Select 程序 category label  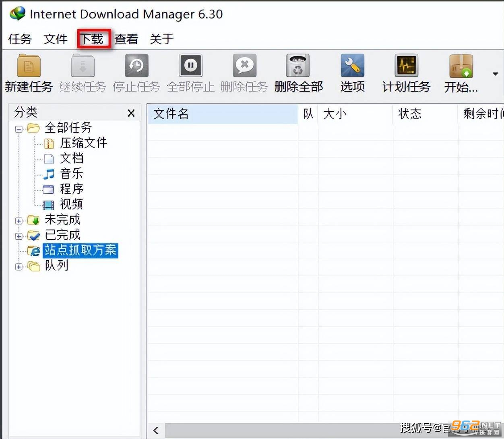click(x=72, y=189)
